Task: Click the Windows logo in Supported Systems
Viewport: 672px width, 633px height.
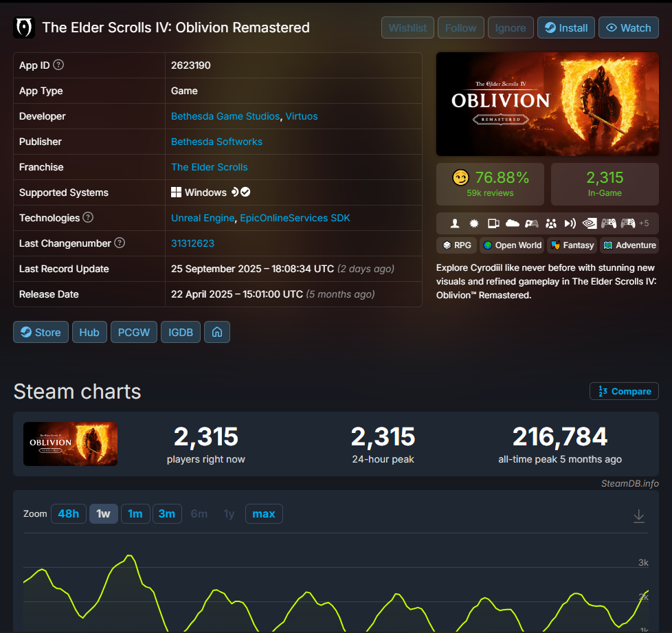Action: pyautogui.click(x=176, y=192)
